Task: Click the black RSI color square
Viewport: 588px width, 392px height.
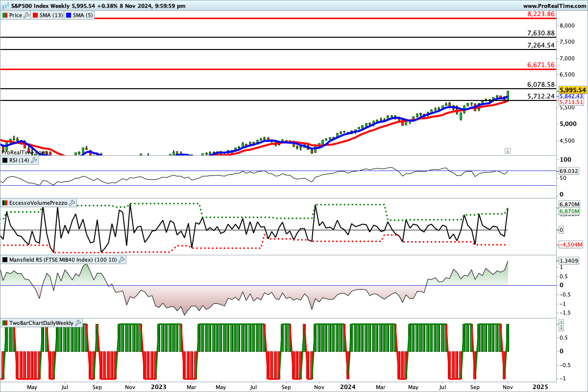Action: coord(4,160)
